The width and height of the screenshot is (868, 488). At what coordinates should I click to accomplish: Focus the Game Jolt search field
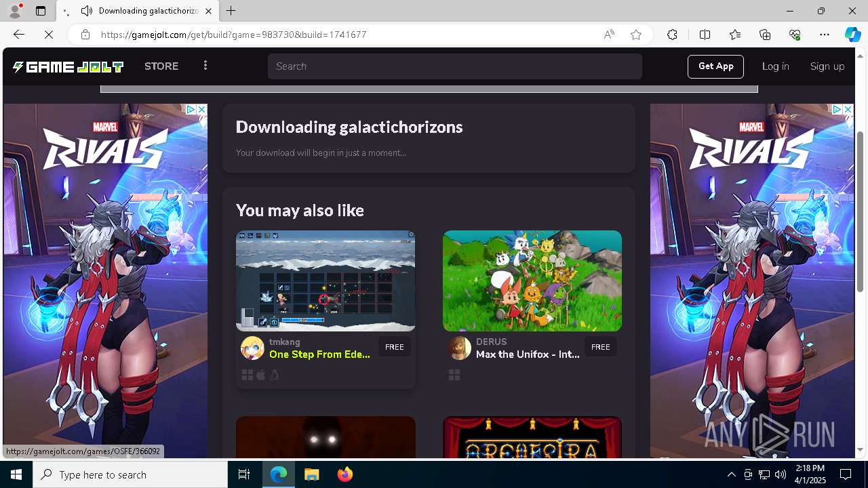pyautogui.click(x=454, y=66)
